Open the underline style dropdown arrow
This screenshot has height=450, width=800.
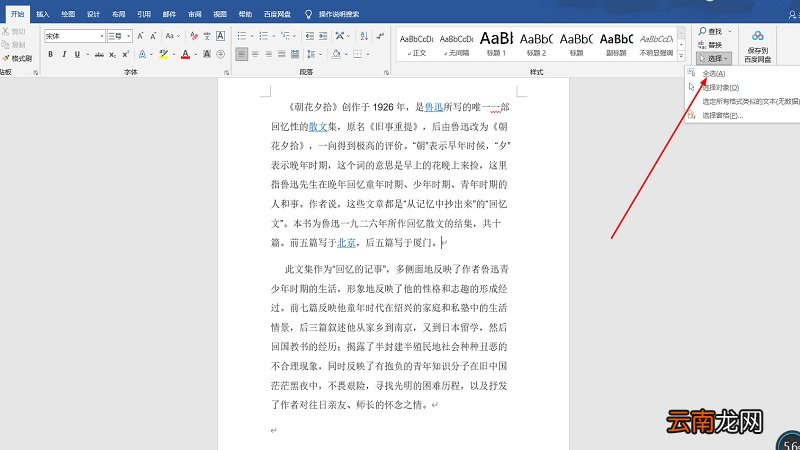tap(87, 54)
